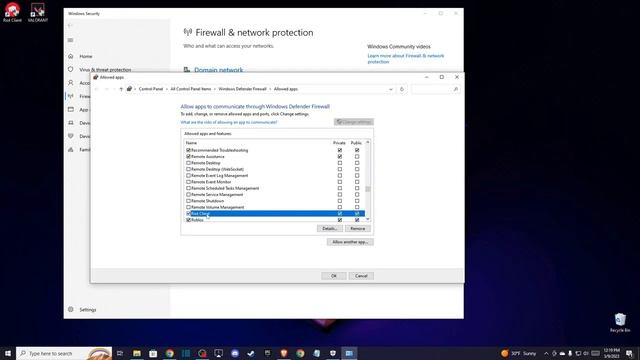This screenshot has width=640, height=360.
Task: Open Brave browser from taskbar
Action: click(x=284, y=353)
